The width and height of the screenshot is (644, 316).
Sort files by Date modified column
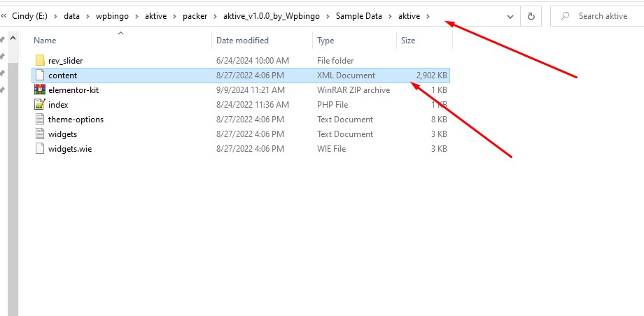point(242,41)
